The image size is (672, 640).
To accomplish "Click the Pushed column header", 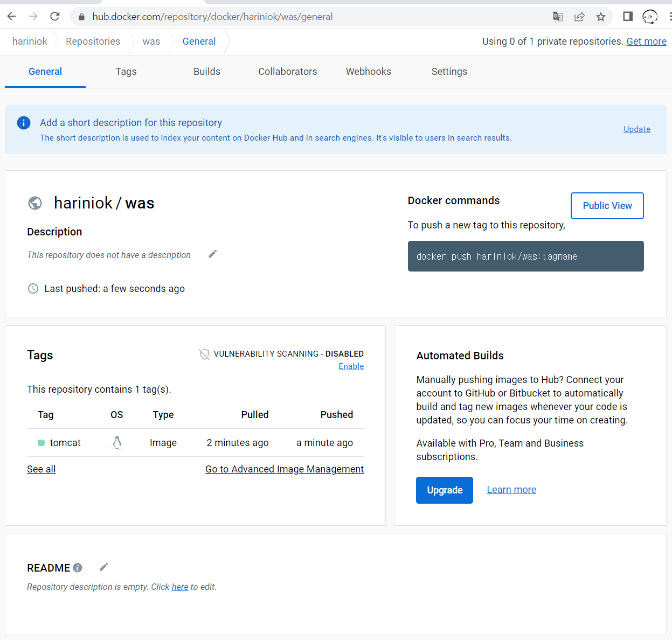I will click(x=337, y=415).
